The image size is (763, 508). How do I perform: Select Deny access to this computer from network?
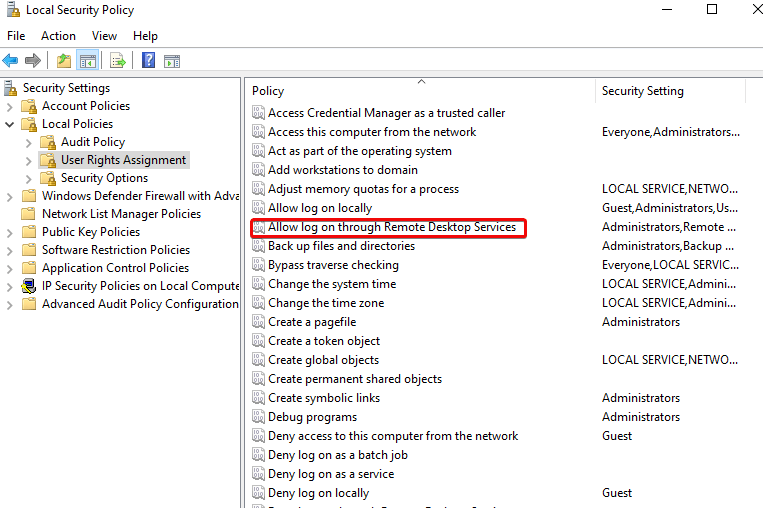click(x=393, y=435)
